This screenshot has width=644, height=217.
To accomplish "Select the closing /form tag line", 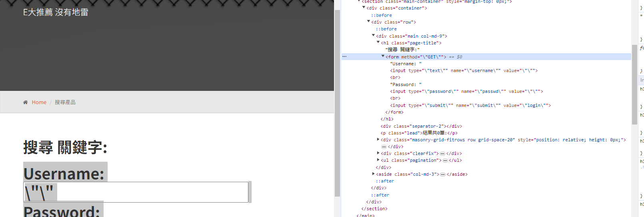I will click(x=394, y=113).
